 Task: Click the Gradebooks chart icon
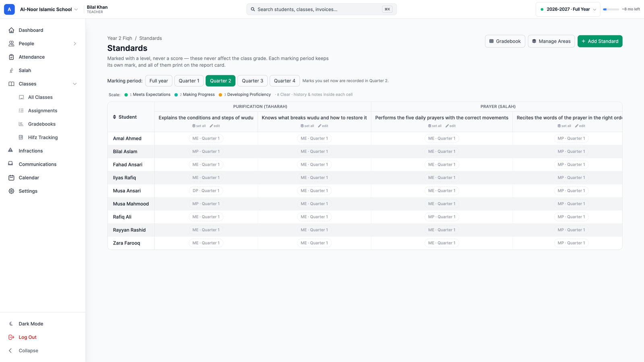coord(21,124)
